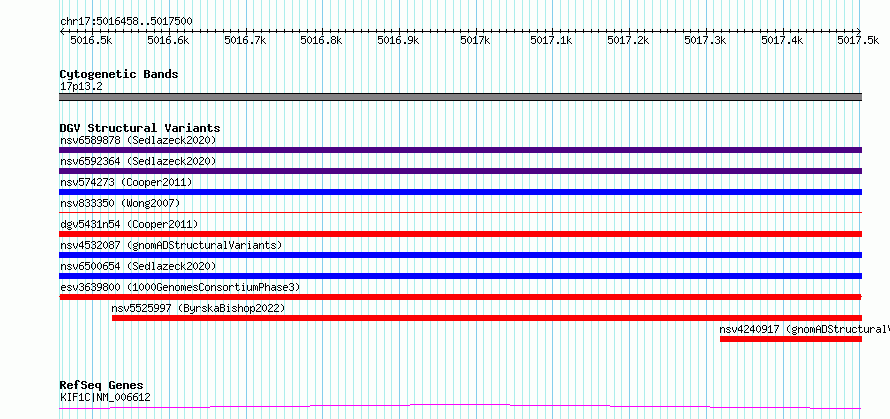Click the 5016.7k ruler tick label

pyautogui.click(x=245, y=40)
